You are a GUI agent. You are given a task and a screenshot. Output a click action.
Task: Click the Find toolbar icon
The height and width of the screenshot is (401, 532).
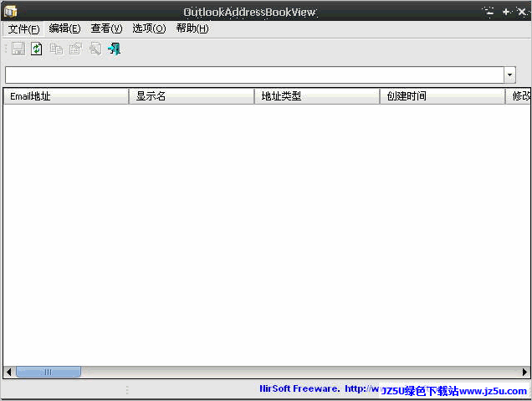pos(95,49)
